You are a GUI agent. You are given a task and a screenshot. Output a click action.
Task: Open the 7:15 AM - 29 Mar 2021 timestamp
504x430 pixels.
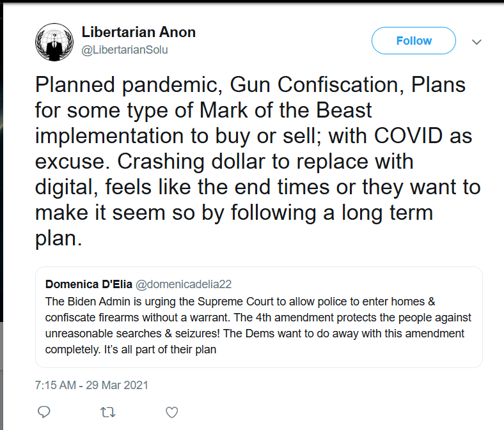click(x=91, y=385)
